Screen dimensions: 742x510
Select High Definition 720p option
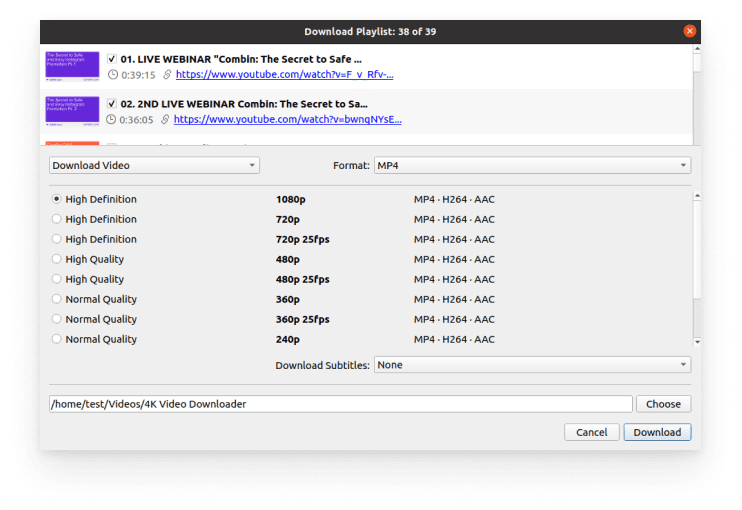click(56, 219)
